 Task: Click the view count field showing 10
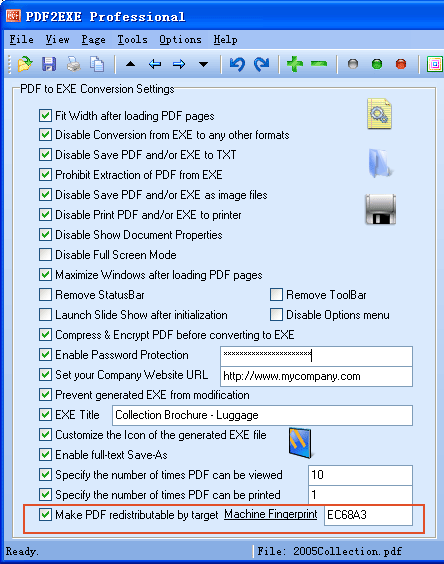point(360,475)
